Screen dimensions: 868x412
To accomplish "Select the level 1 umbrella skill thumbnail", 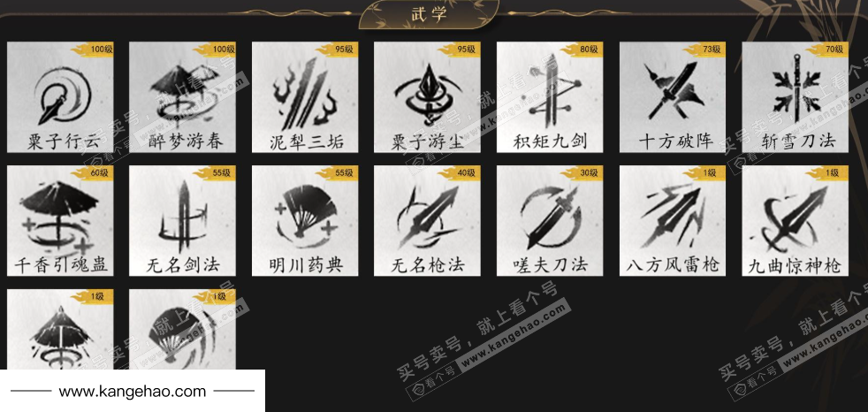I will (60, 329).
